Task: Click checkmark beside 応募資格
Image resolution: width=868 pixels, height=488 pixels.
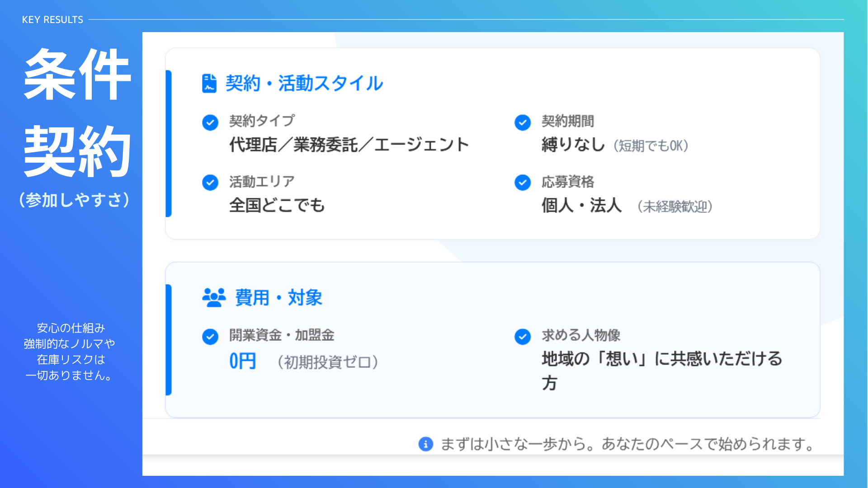Action: pyautogui.click(x=523, y=183)
